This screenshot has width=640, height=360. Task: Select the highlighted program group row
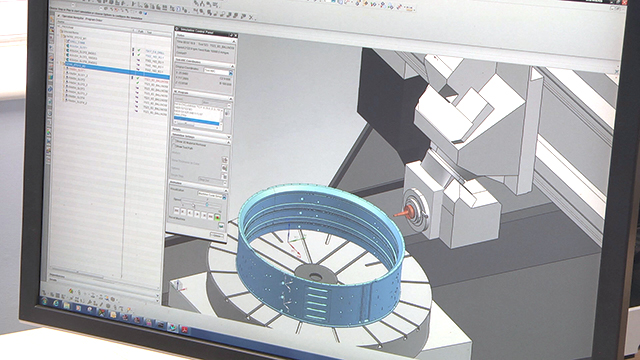click(x=118, y=72)
